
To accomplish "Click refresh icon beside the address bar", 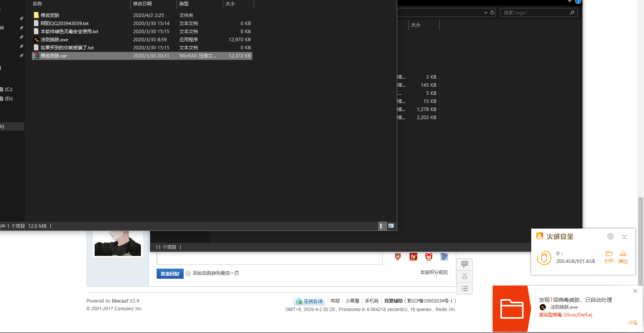I will coord(492,13).
